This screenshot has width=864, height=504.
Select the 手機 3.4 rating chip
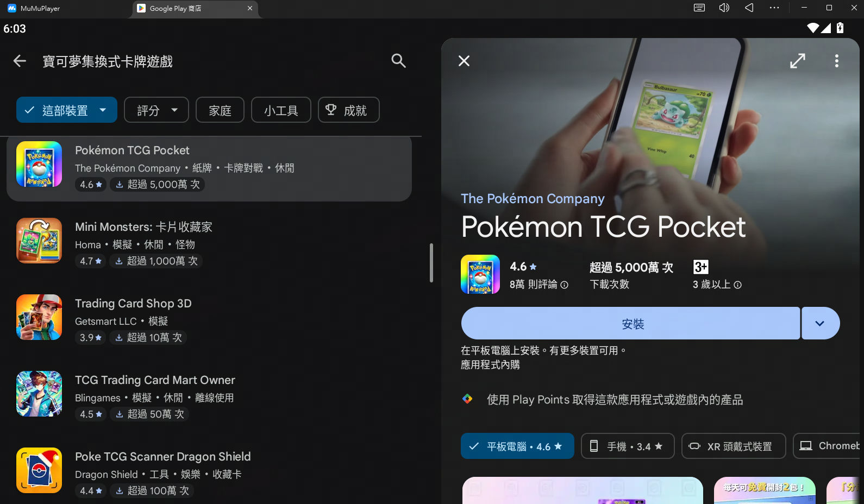[627, 446]
